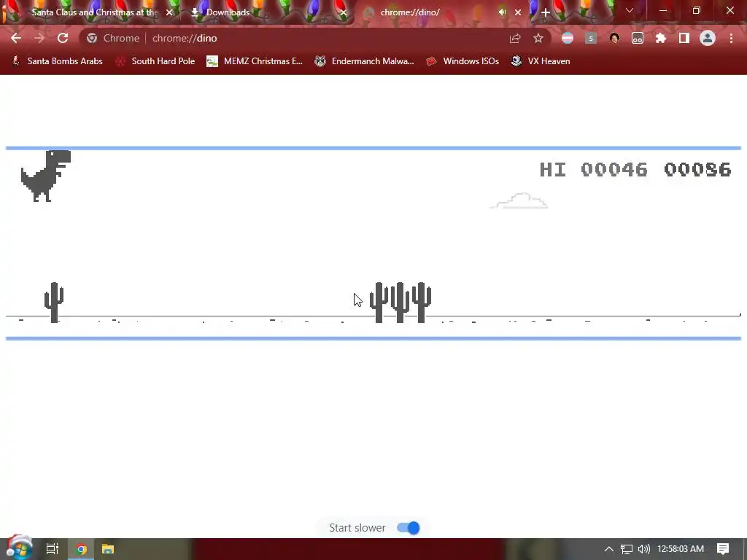Toggle the Chrome side panel icon
Screen dimensions: 747x560
coord(684,38)
